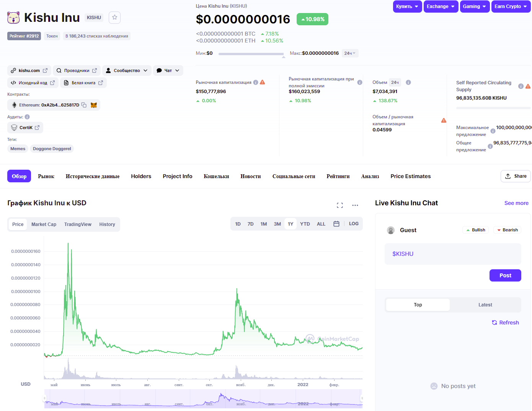Viewport: 532px width, 411px height.
Task: Open the chart date range calendar
Action: [336, 224]
